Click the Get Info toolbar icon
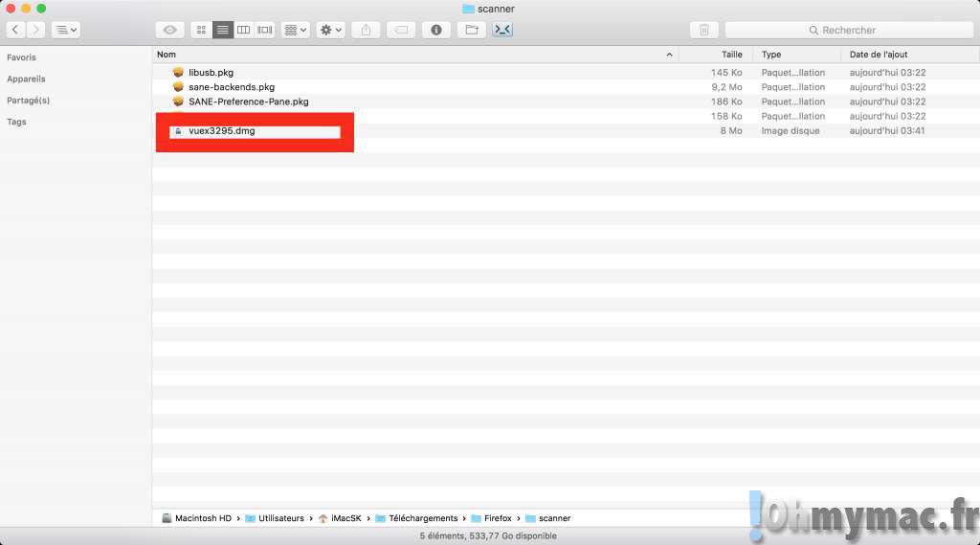980x545 pixels. [436, 30]
